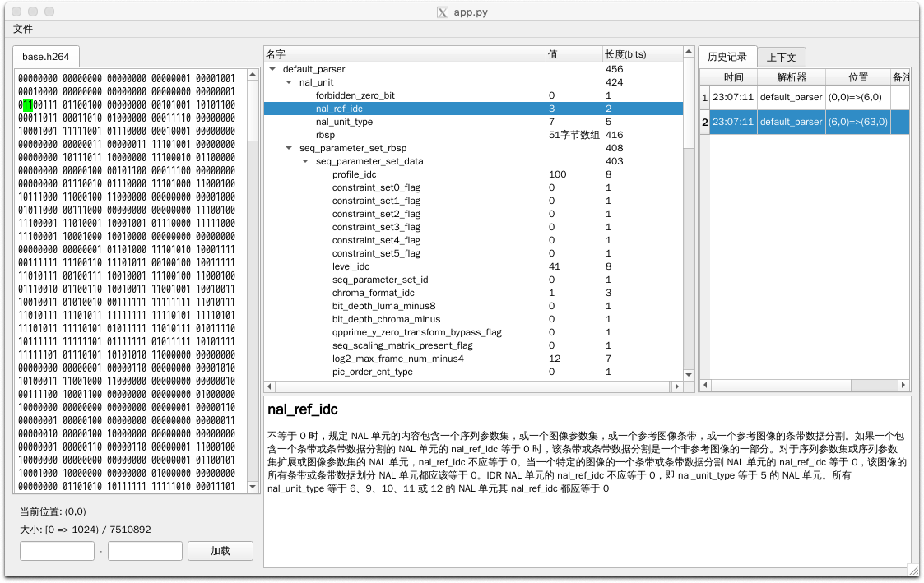The image size is (924, 583).
Task: Collapse the seq_parameter_set_rbsp node
Action: click(x=289, y=148)
